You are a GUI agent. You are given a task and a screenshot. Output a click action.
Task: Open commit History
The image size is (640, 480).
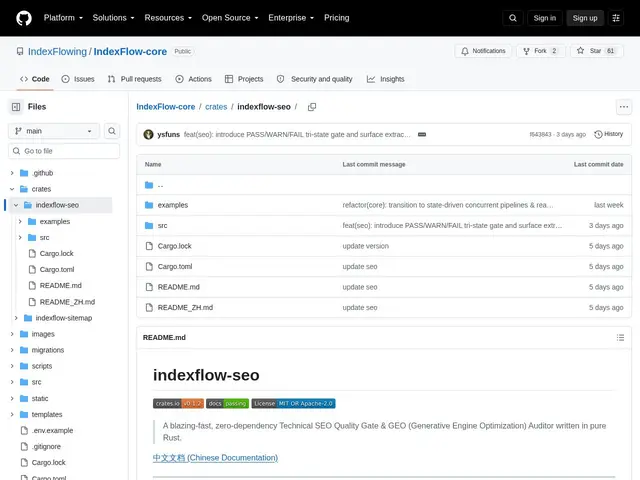click(609, 134)
